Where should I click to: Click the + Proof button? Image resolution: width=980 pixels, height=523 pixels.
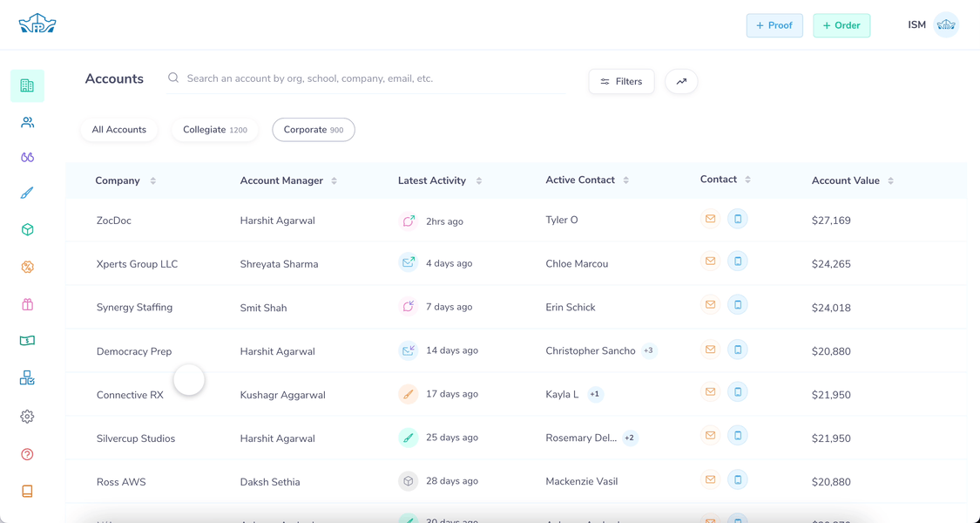[x=774, y=25]
